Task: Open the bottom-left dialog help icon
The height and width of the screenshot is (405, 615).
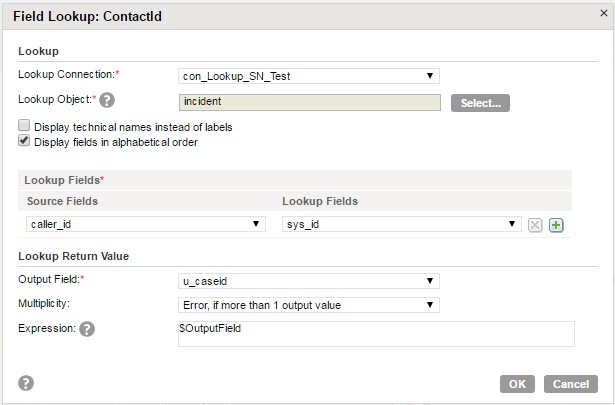Action: 26,383
